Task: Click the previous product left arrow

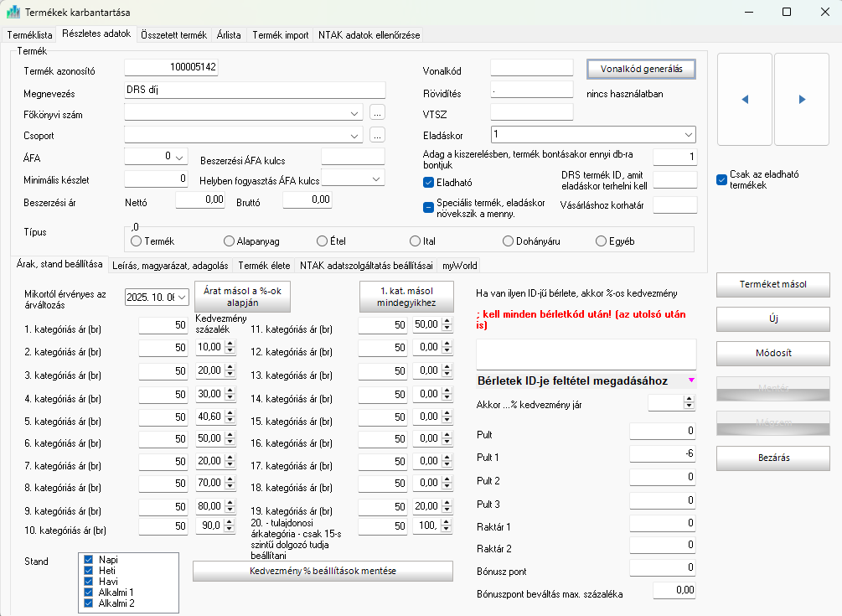Action: pyautogui.click(x=744, y=99)
